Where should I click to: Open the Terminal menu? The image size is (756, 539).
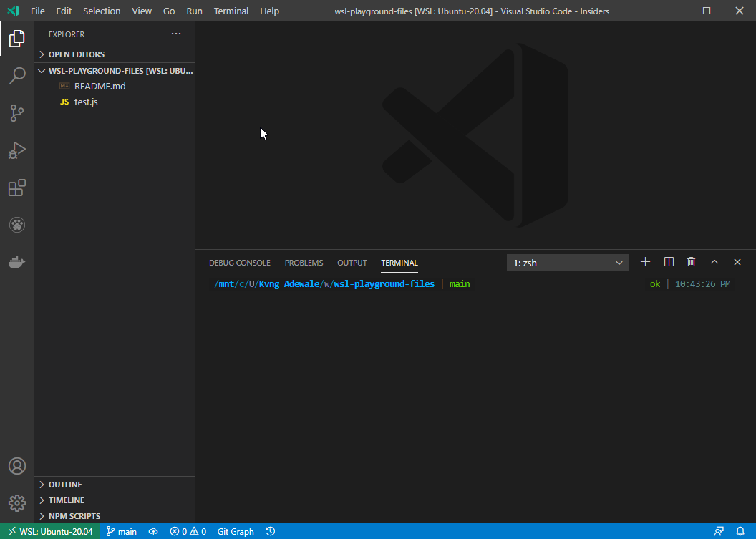coord(231,11)
